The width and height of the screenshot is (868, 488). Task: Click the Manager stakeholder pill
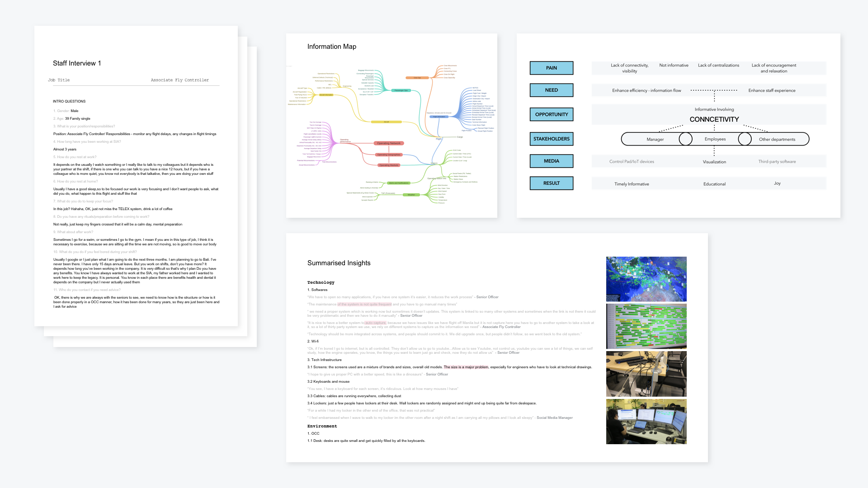pos(655,139)
